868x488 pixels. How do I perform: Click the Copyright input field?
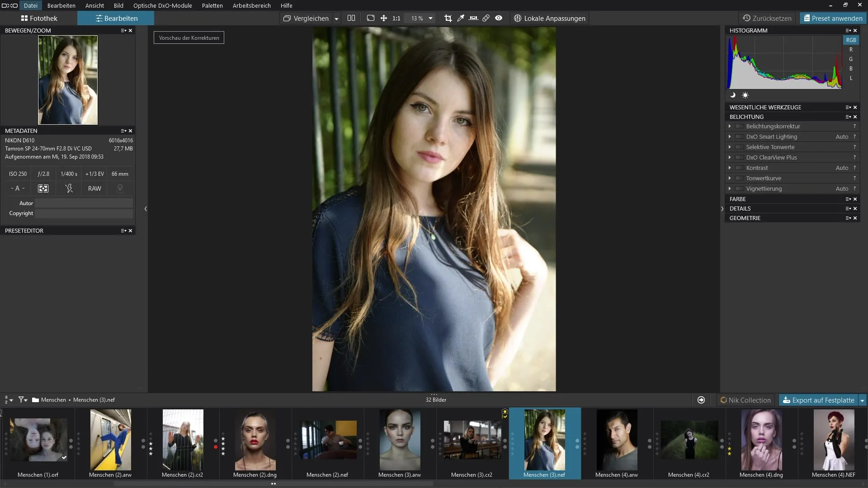click(x=84, y=213)
